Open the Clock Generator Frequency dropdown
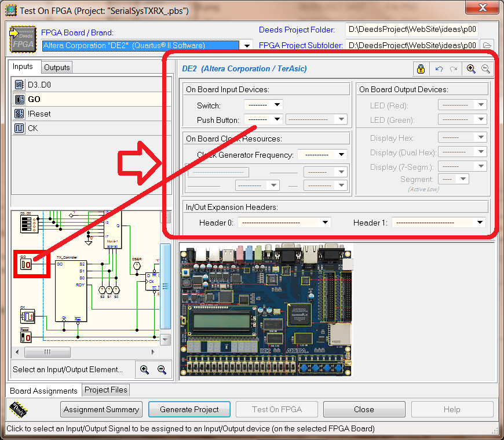Image resolution: width=504 pixels, height=440 pixels. click(341, 154)
